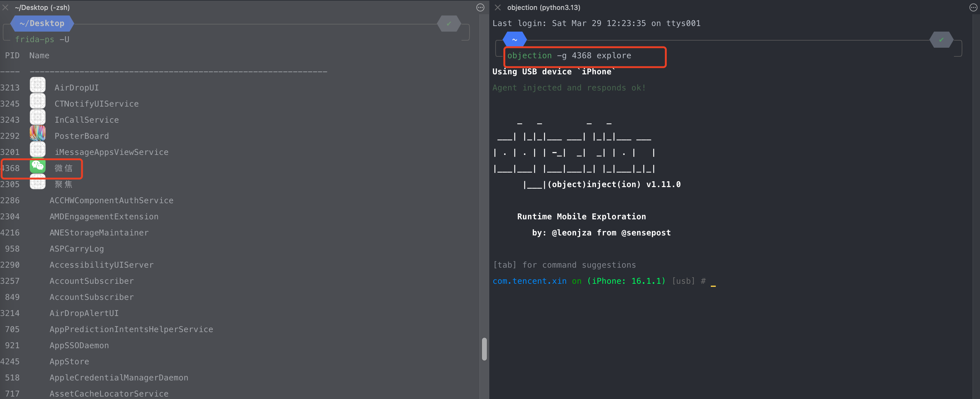Click the PosterBoard colorful app icon
This screenshot has width=980, height=399.
click(38, 134)
